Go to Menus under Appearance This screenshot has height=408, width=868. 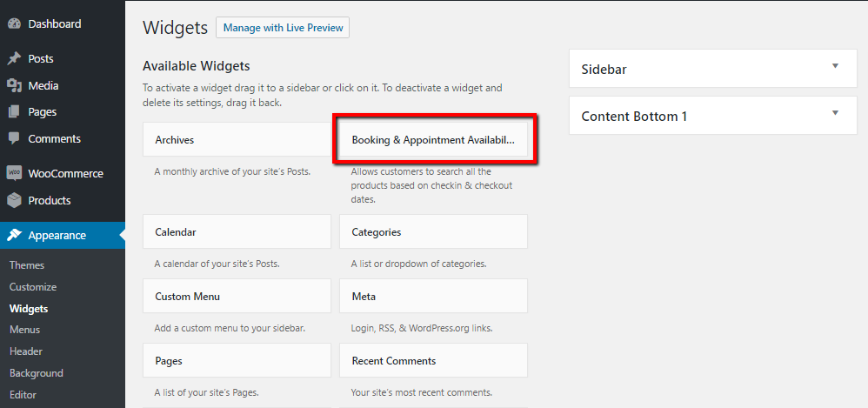(x=24, y=330)
